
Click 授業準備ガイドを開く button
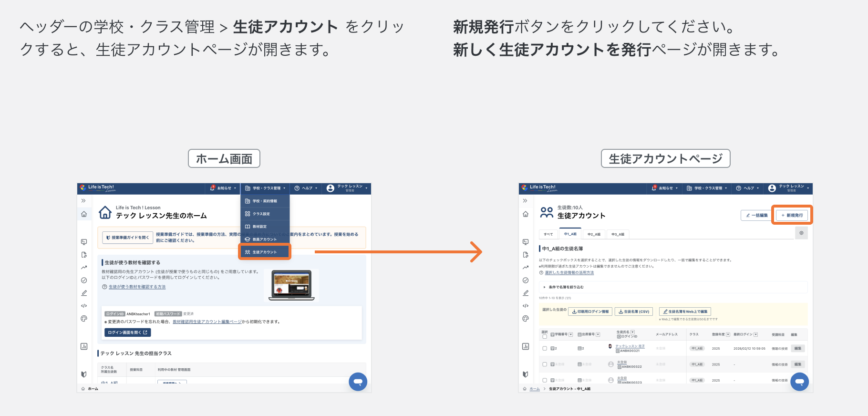127,238
